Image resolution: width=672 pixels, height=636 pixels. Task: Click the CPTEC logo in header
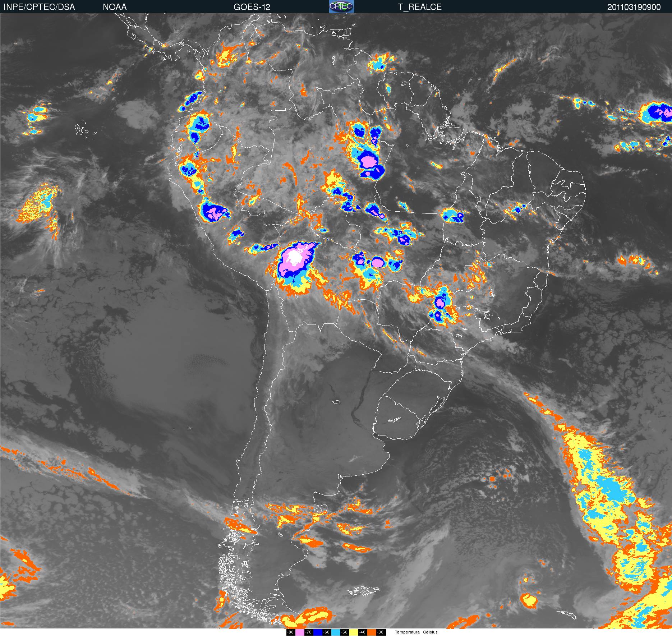(341, 6)
